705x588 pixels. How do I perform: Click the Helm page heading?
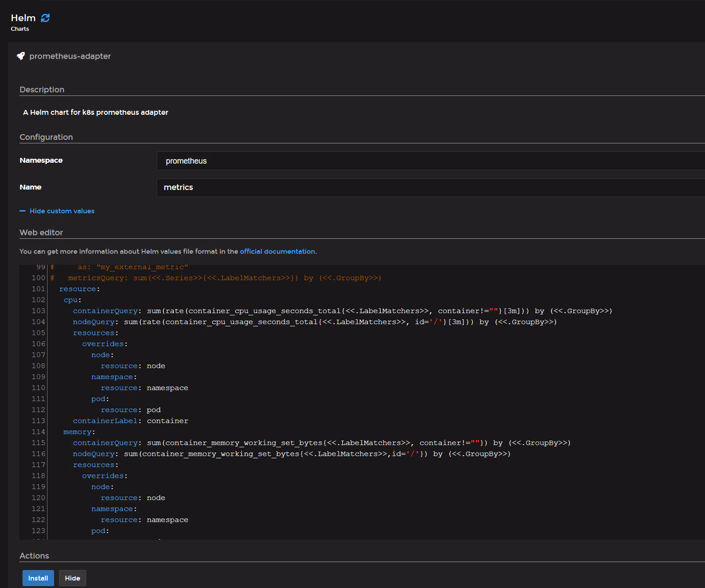(x=23, y=18)
